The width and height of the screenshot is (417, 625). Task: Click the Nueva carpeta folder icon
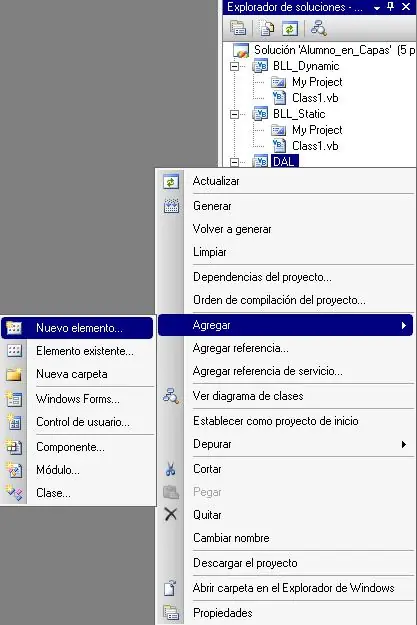click(x=14, y=374)
